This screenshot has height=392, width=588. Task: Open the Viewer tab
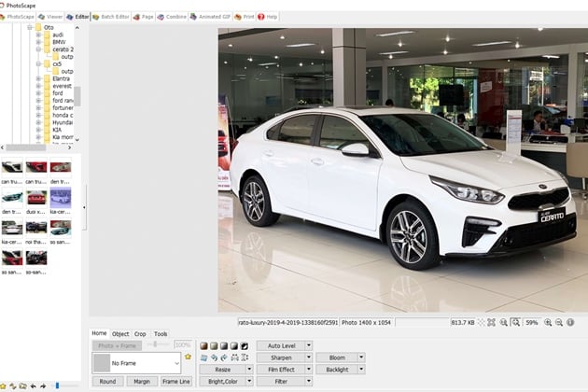50,17
